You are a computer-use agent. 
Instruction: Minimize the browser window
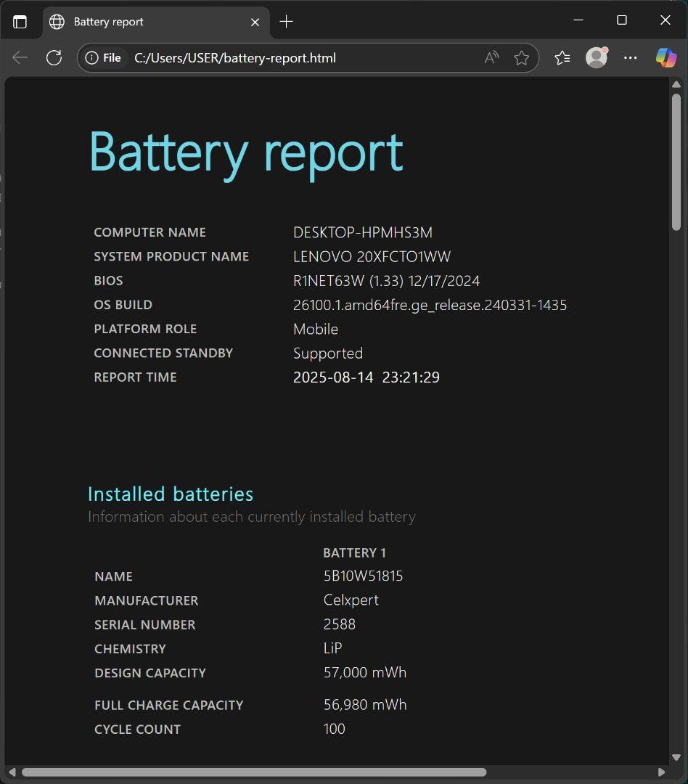pyautogui.click(x=578, y=20)
